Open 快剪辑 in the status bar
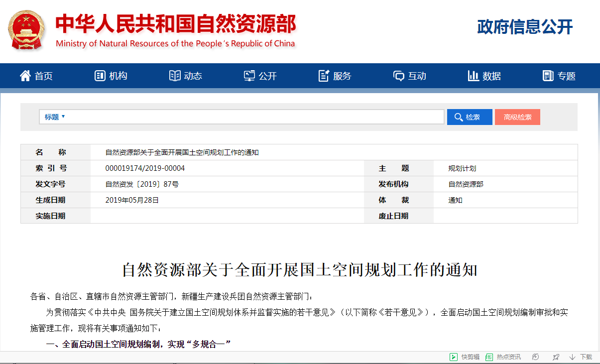This screenshot has height=364, width=600. pyautogui.click(x=465, y=357)
